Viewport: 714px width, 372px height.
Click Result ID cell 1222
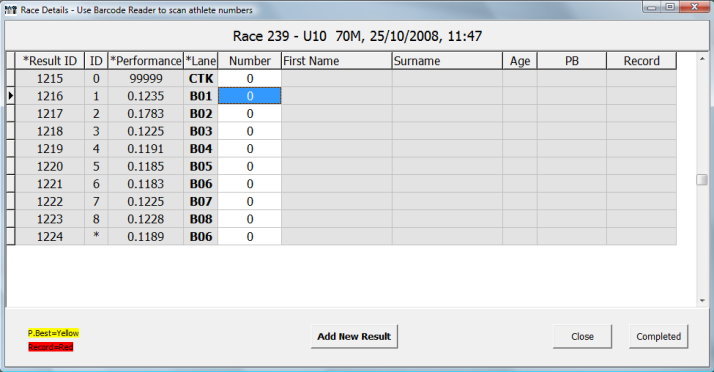click(50, 201)
